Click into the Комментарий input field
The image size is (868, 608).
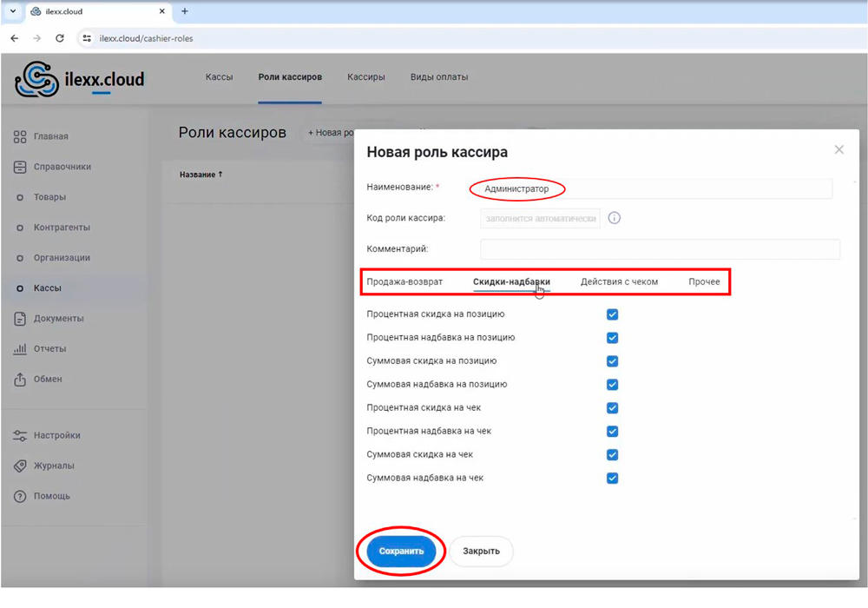click(660, 249)
